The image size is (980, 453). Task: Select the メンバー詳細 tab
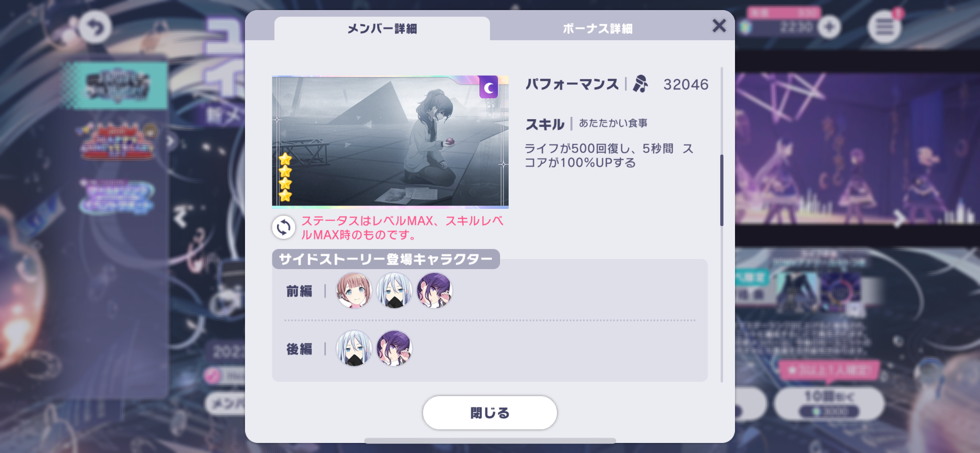point(382,29)
